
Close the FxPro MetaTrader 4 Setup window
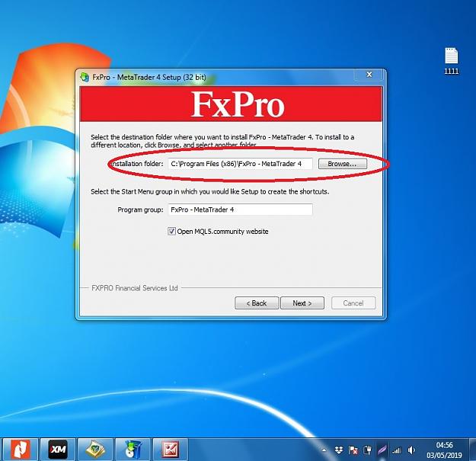coord(369,75)
